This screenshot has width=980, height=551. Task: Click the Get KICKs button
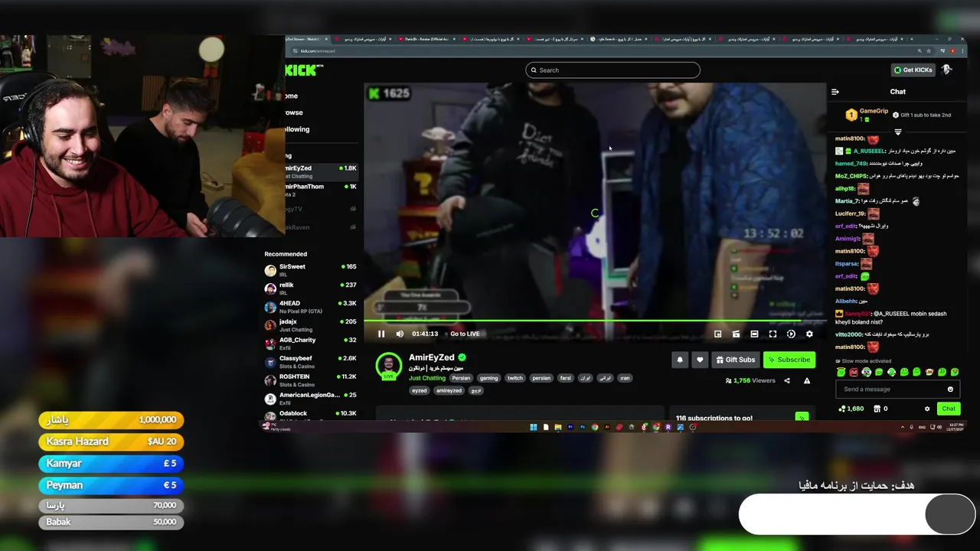pyautogui.click(x=913, y=70)
